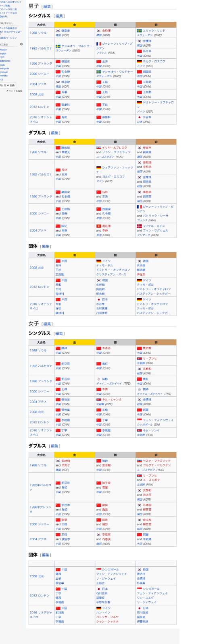Click Singapore flag beside フェン・ティアンウェイ in women's singles 2012
This screenshot has width=217, height=644.
140,420
